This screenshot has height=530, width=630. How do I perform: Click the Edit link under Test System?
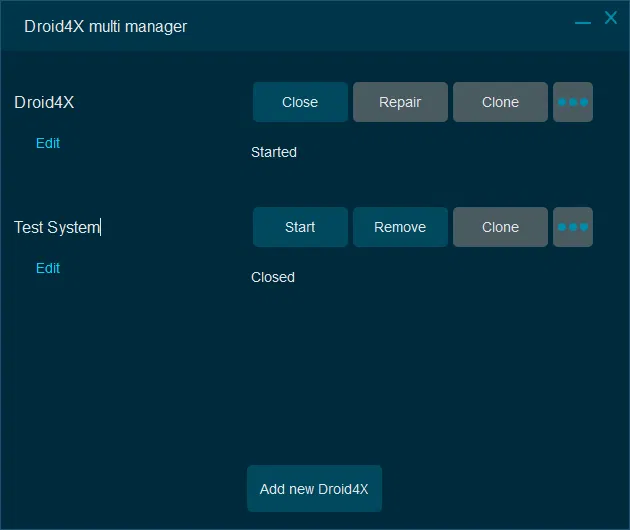[x=48, y=268]
